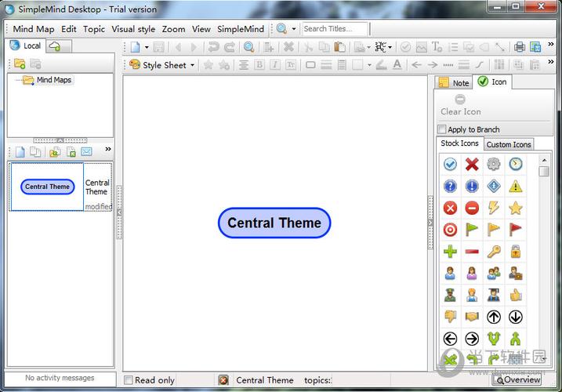Expand the mind map list toolbar overflow
The height and width of the screenshot is (392, 562).
tap(108, 149)
